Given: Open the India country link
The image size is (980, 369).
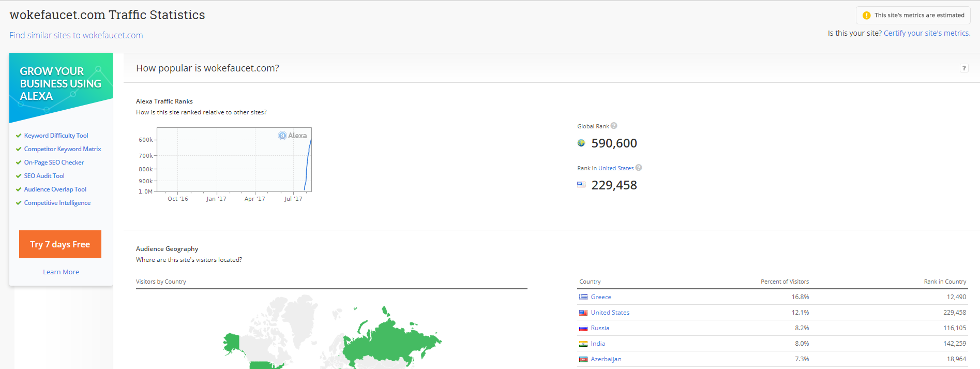Looking at the screenshot, I should [x=598, y=344].
